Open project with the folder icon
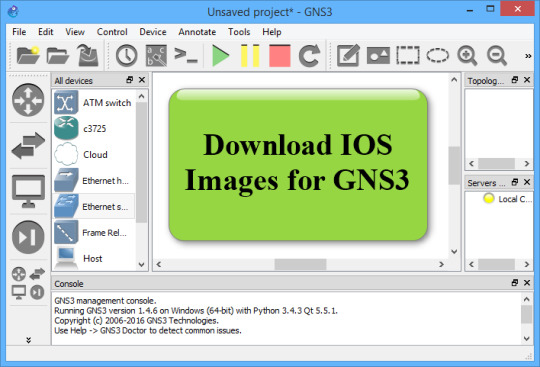540x367 pixels. [x=58, y=55]
